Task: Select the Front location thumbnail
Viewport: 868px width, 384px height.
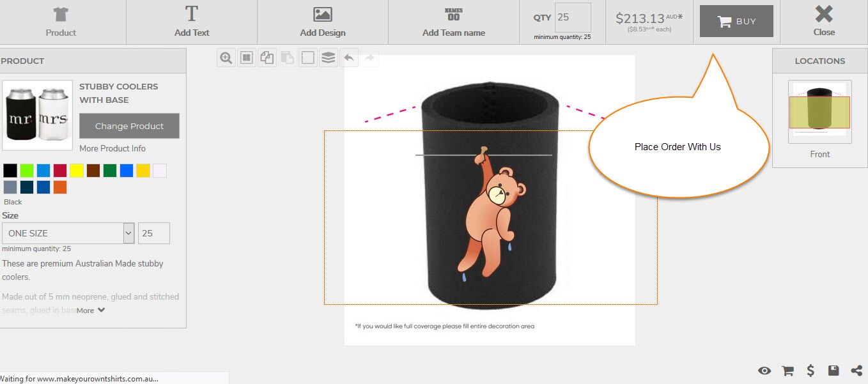Action: coord(819,112)
